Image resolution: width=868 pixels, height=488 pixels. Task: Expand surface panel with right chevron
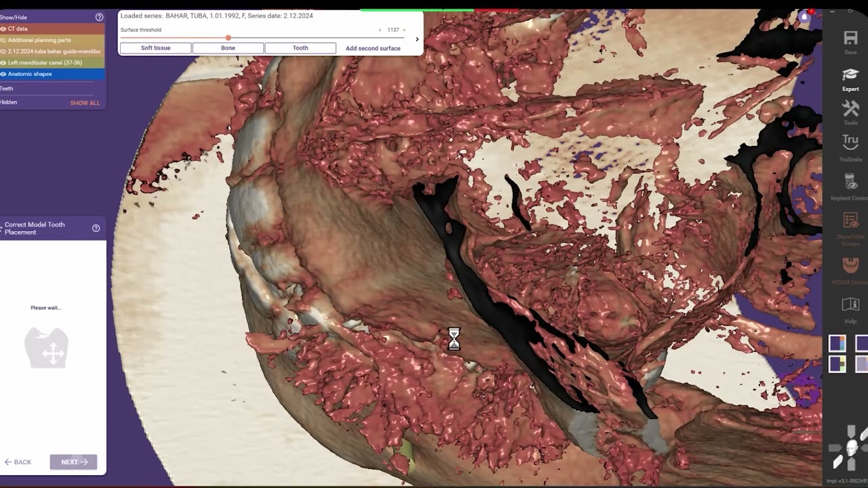pyautogui.click(x=417, y=39)
